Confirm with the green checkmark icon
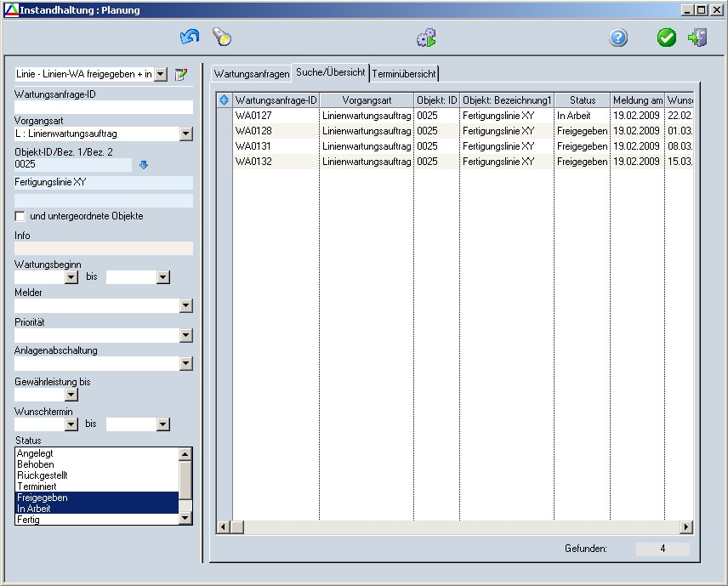Viewport: 728px width, 586px height. [x=667, y=37]
